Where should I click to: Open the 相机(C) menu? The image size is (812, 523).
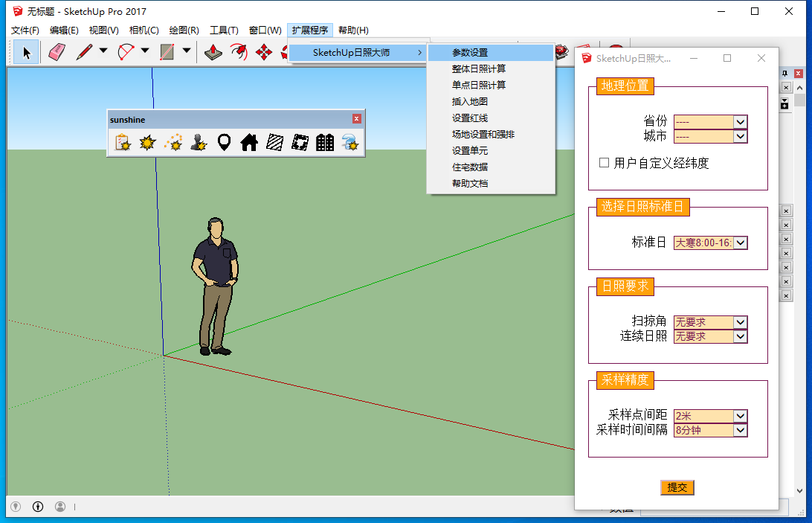[144, 31]
